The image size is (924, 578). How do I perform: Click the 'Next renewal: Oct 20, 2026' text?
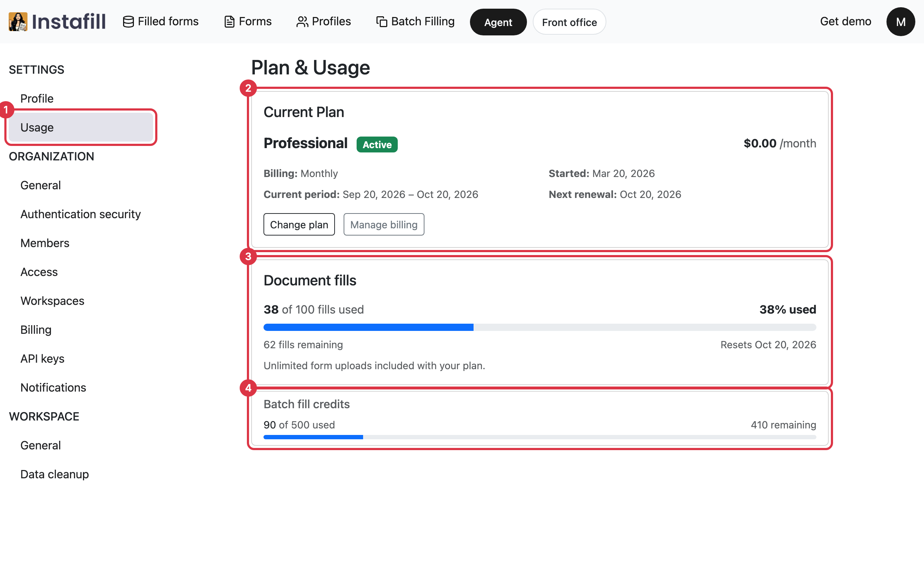point(615,194)
